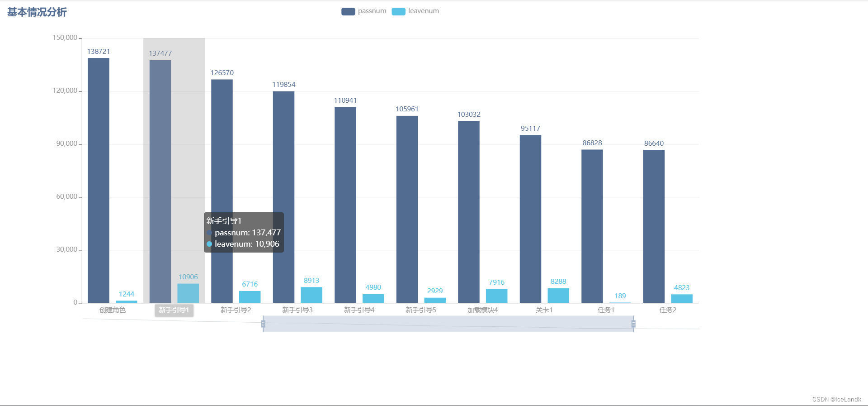Click the 新手引导4 x-axis label
The image size is (868, 406).
[x=359, y=310]
